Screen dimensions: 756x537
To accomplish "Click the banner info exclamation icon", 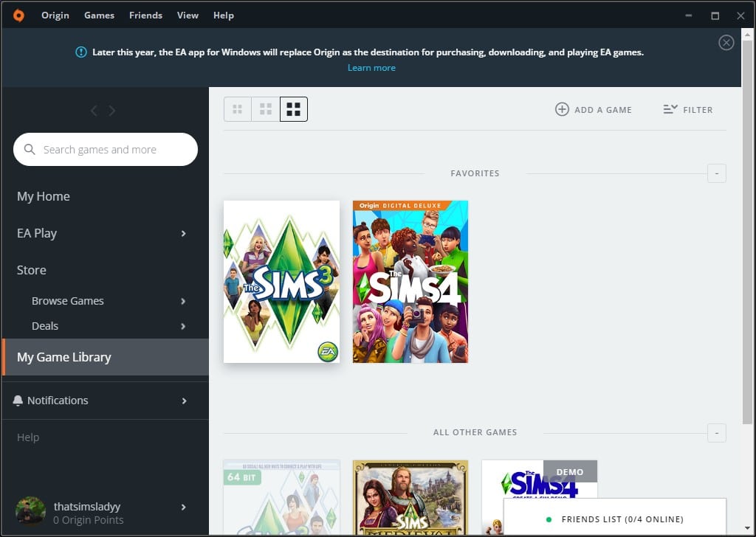I will pyautogui.click(x=81, y=52).
